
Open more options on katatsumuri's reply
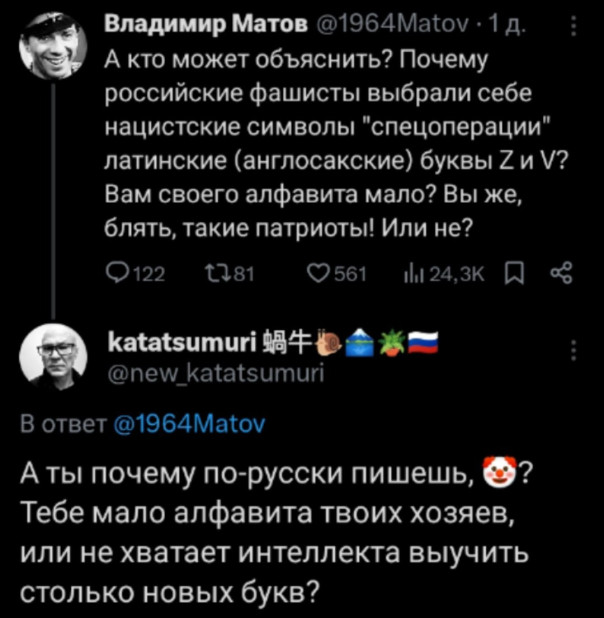pos(572,352)
